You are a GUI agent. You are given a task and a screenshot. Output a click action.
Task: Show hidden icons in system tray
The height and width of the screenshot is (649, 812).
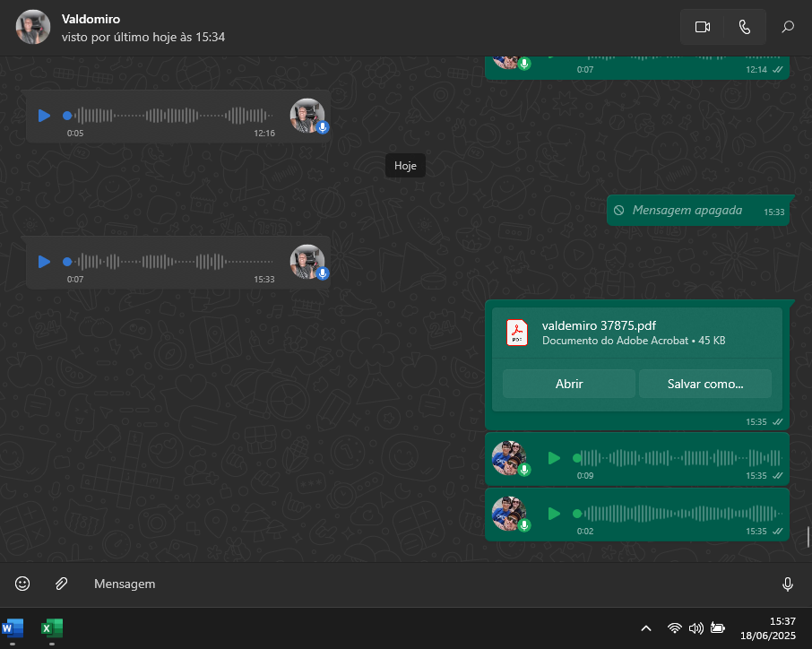(645, 628)
